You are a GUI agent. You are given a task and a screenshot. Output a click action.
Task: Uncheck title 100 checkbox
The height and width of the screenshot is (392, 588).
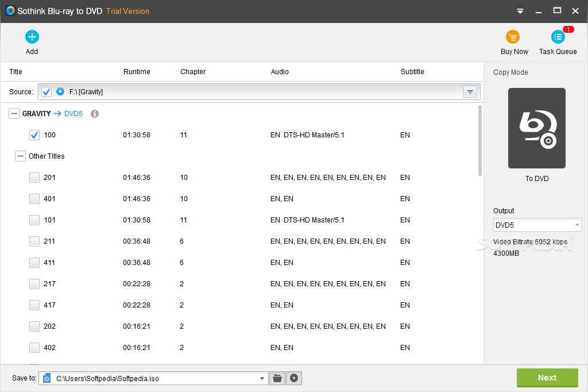[34, 135]
